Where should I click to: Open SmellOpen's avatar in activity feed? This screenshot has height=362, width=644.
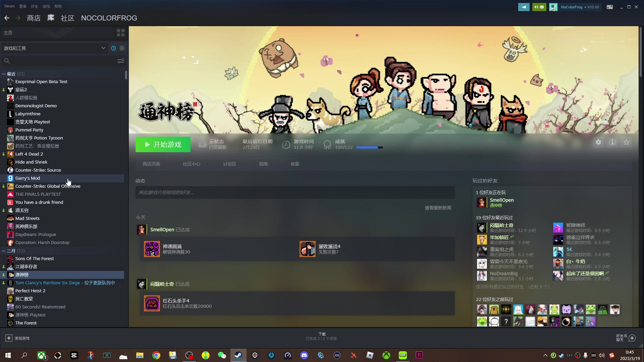pos(142,230)
